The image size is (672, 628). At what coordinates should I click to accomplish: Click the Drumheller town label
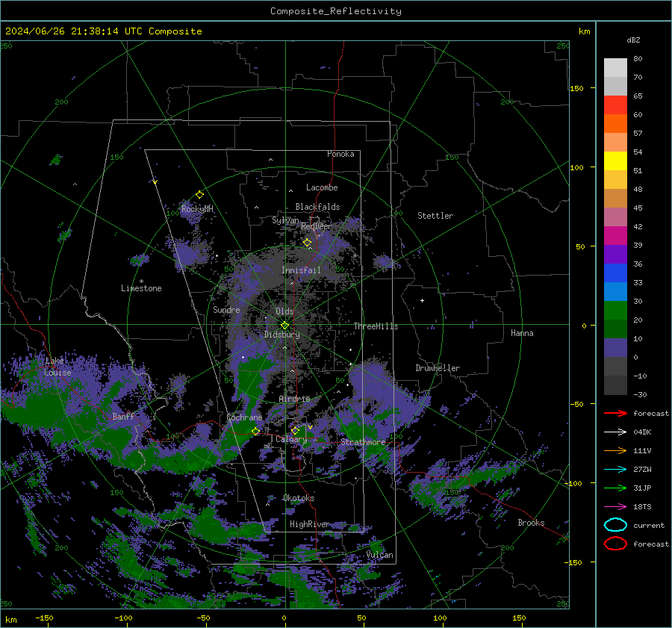[438, 368]
